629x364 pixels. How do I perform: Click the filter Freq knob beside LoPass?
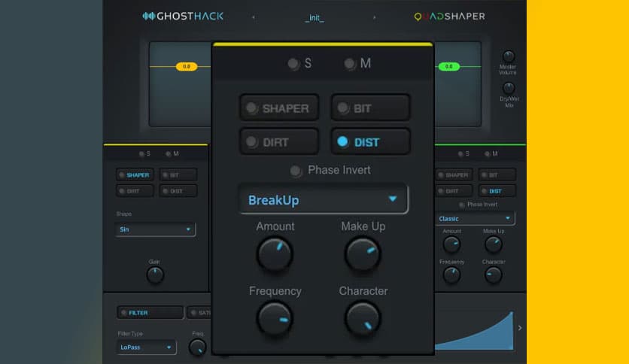click(197, 347)
